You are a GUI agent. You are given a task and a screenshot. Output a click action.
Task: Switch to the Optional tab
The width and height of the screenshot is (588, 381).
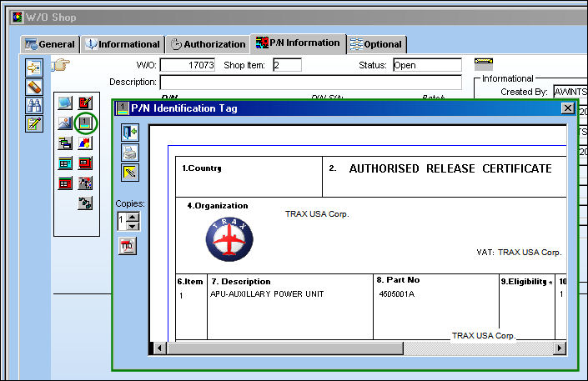click(x=376, y=44)
